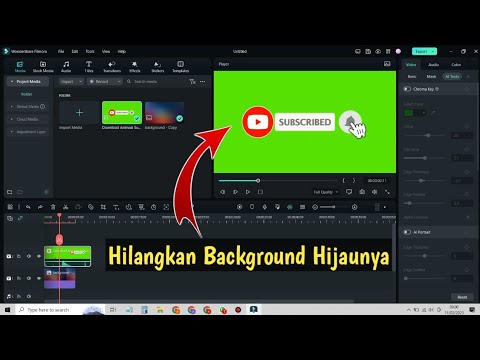Viewport: 480px width, 360px height.
Task: Toggle the AI Portrait switch
Action: click(407, 232)
